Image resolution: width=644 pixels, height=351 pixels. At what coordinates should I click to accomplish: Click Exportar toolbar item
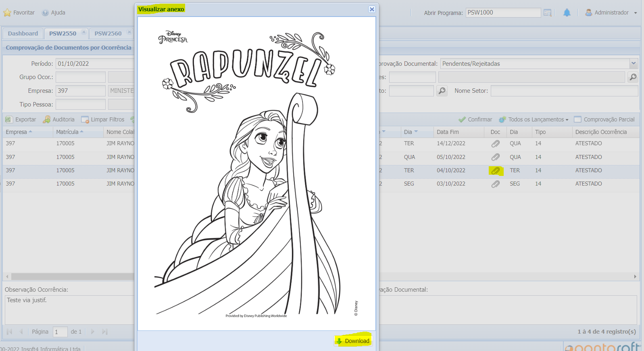click(x=21, y=119)
